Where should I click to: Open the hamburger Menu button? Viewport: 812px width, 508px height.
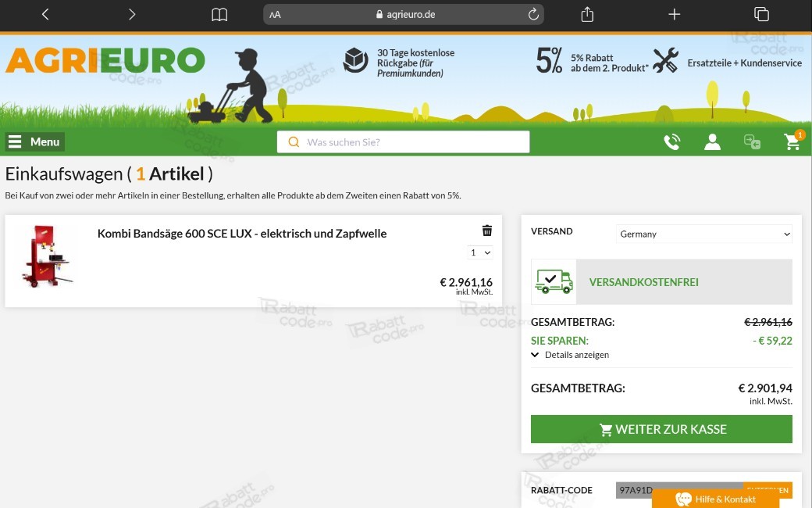pos(34,141)
